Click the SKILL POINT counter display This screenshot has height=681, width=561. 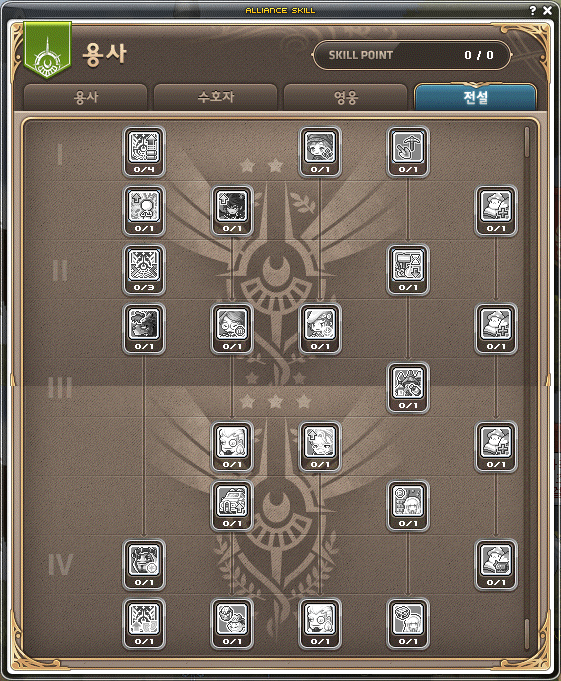click(x=412, y=55)
